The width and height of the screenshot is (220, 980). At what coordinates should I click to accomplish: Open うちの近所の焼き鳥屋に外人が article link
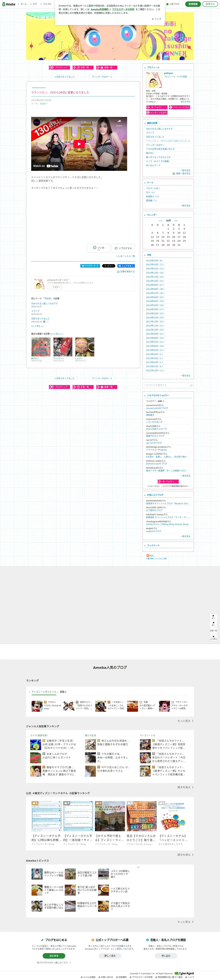pos(160,149)
